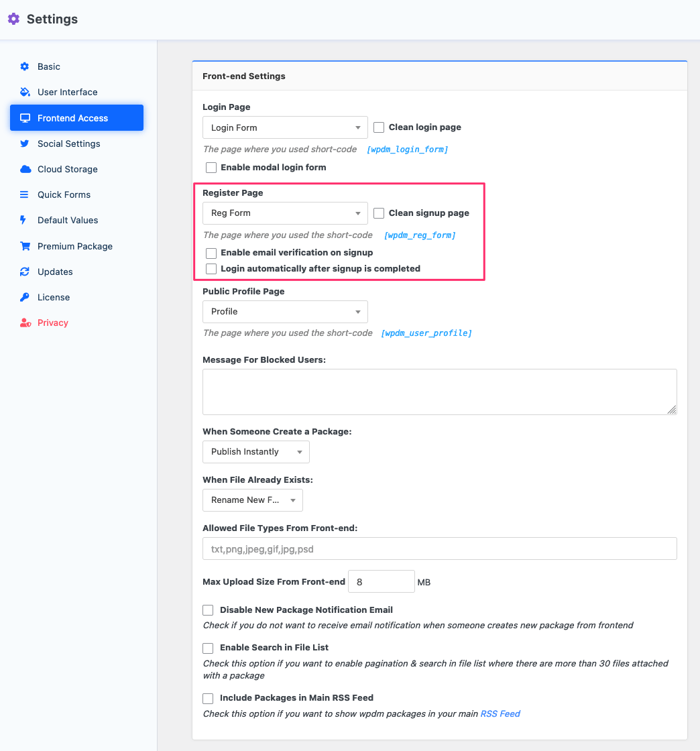The width and height of the screenshot is (700, 751).
Task: Enable the Clean login page checkbox
Action: [x=379, y=127]
